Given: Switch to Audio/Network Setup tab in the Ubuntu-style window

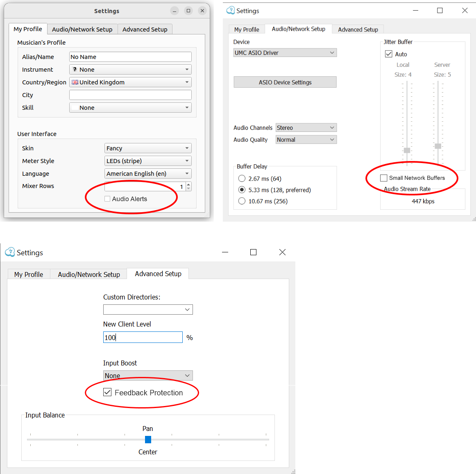Looking at the screenshot, I should pyautogui.click(x=82, y=29).
